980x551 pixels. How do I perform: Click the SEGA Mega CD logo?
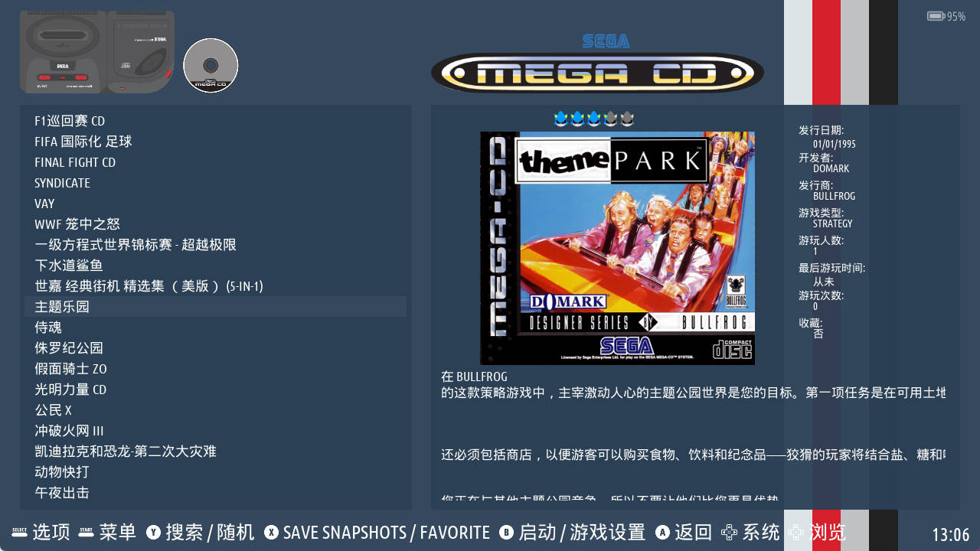click(597, 64)
